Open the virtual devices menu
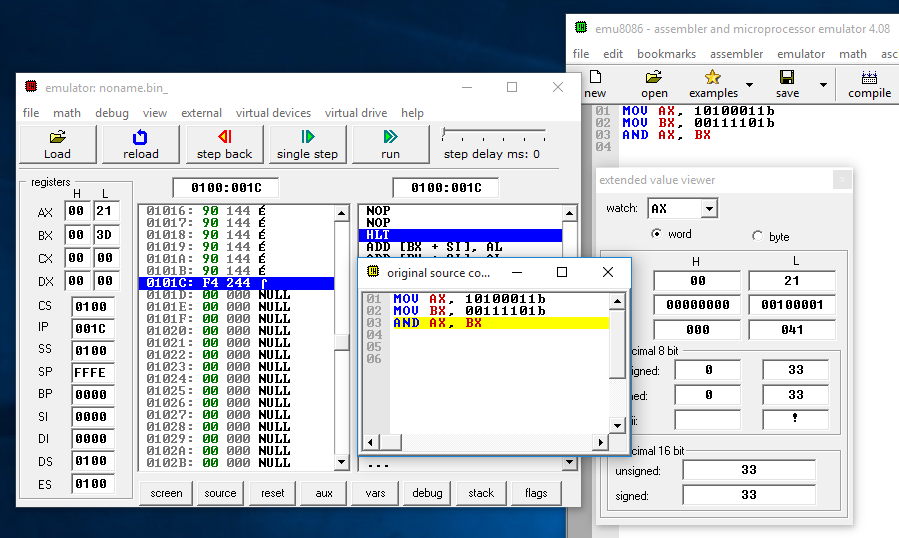899x538 pixels. point(273,113)
